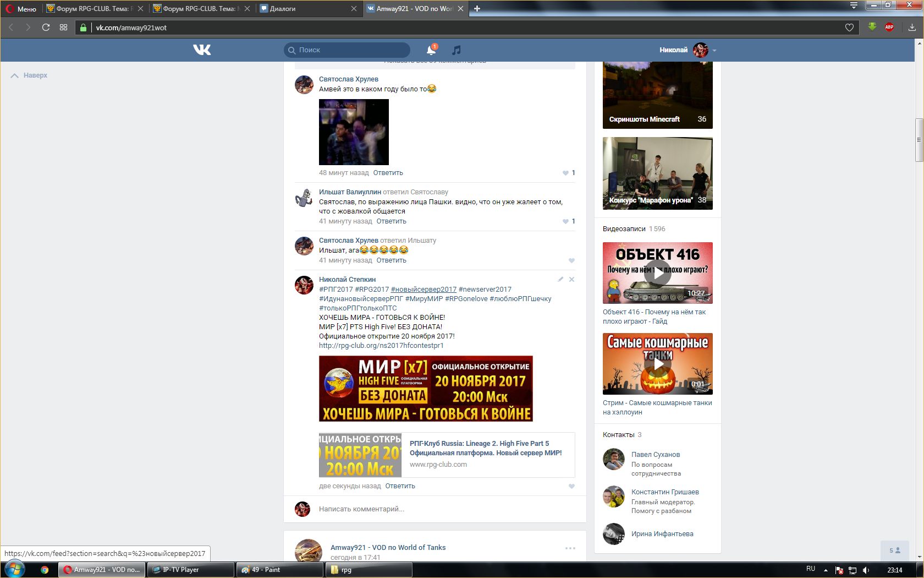
Task: Like the 'Ильшат, ага' comment heart
Action: [x=571, y=260]
